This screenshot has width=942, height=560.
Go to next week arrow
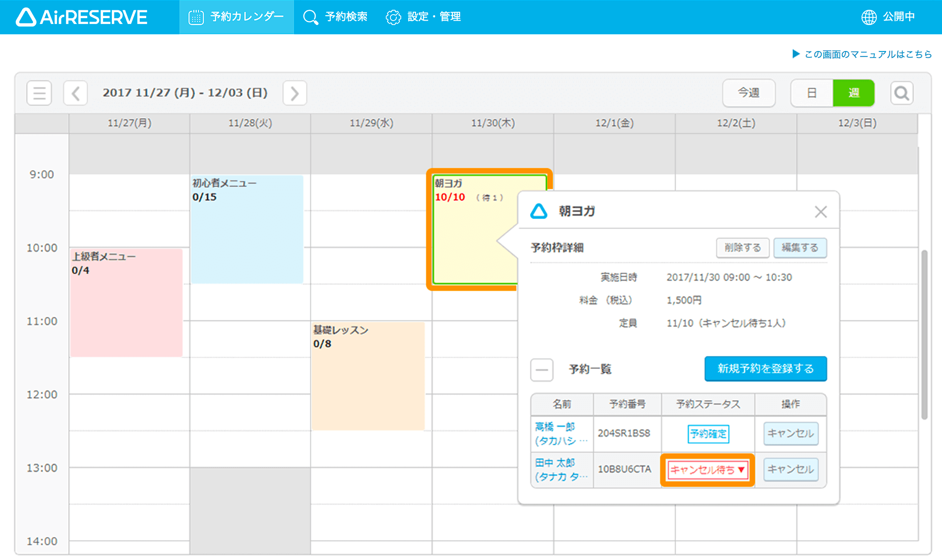(x=294, y=93)
